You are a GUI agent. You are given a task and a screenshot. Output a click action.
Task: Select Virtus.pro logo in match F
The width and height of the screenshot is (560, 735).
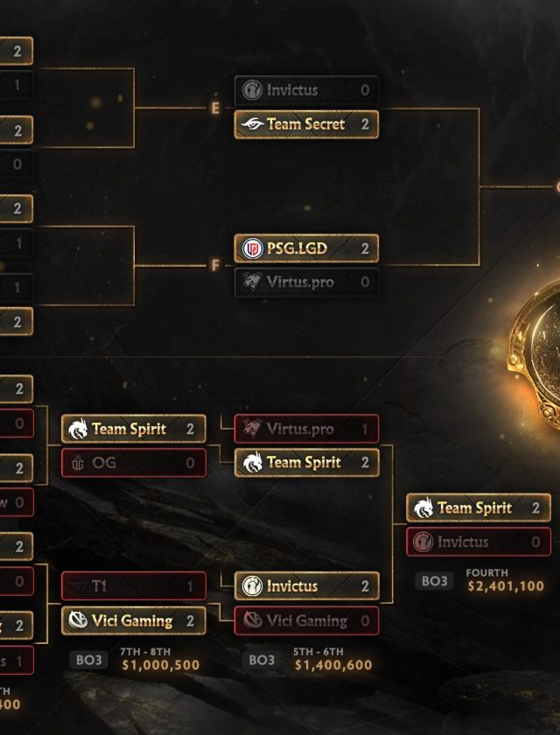[252, 282]
